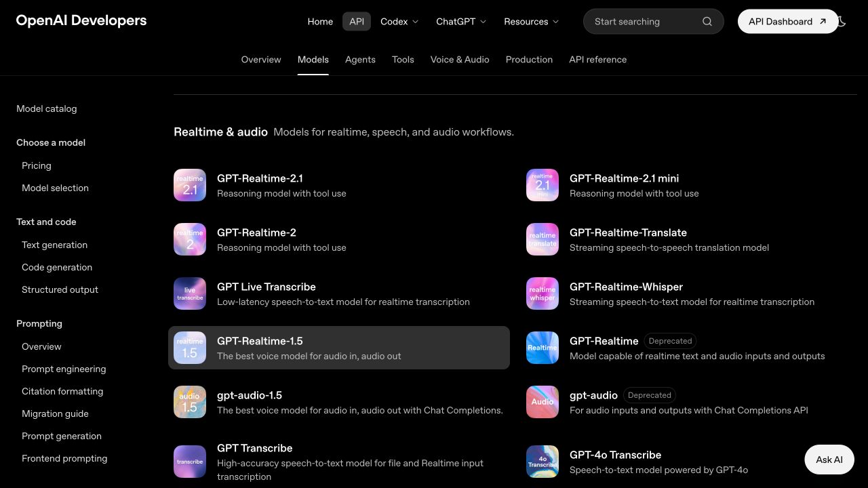
Task: Open the Citation formatting sidebar link
Action: pos(62,391)
